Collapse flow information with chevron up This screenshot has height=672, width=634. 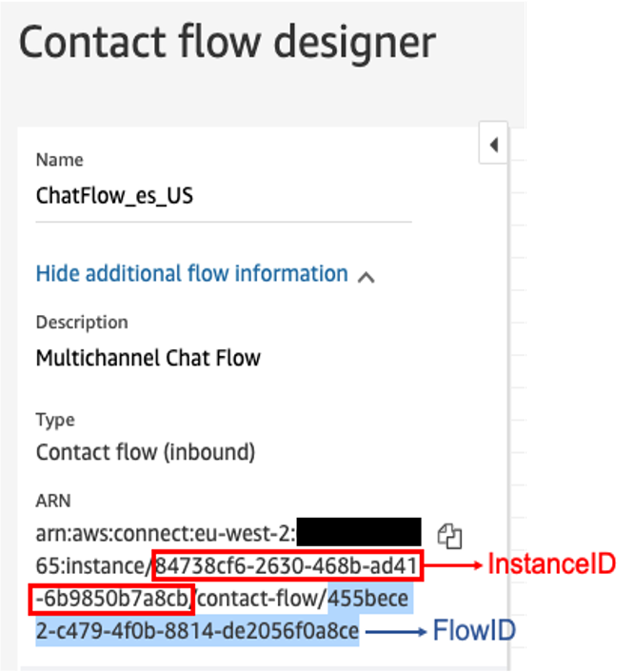(x=367, y=278)
